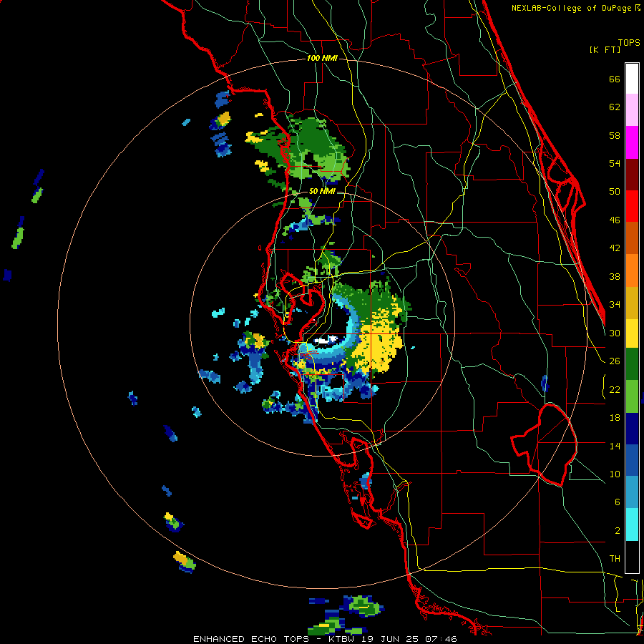Click the 18 value on the legend
The image size is (644, 644).
[x=615, y=418]
